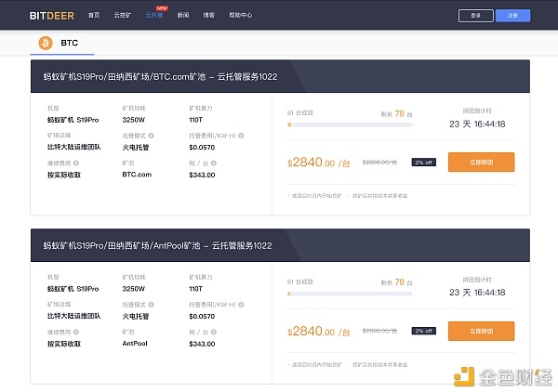Click 110T hashrate value in BTC.com card
The width and height of the screenshot is (558, 392).
195,120
